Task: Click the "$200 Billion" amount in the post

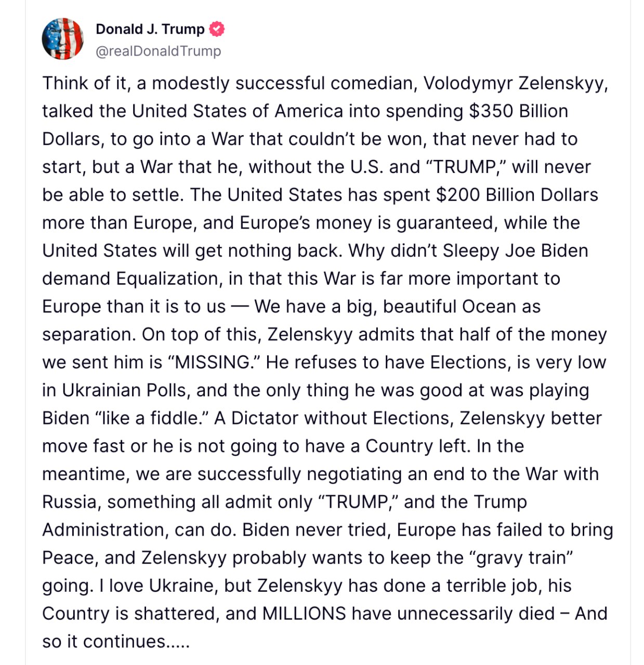Action: click(x=485, y=195)
